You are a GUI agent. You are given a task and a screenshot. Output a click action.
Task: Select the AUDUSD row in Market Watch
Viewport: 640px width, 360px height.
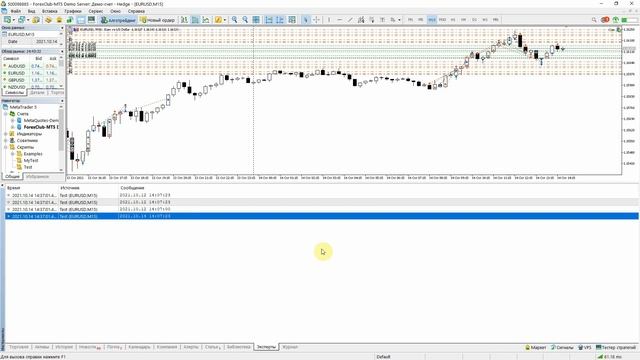[x=31, y=66]
